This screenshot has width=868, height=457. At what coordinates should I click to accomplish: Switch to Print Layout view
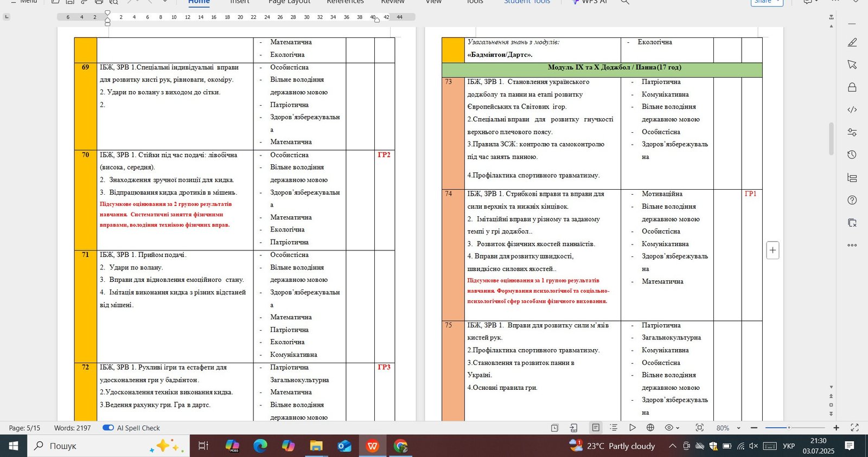[x=596, y=428]
